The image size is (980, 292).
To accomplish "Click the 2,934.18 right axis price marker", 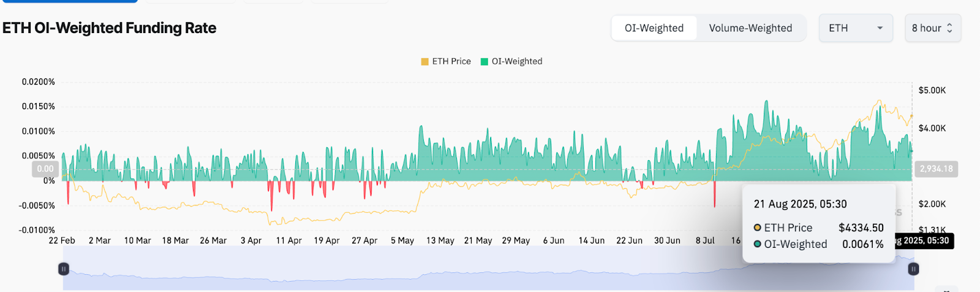I will pyautogui.click(x=937, y=169).
